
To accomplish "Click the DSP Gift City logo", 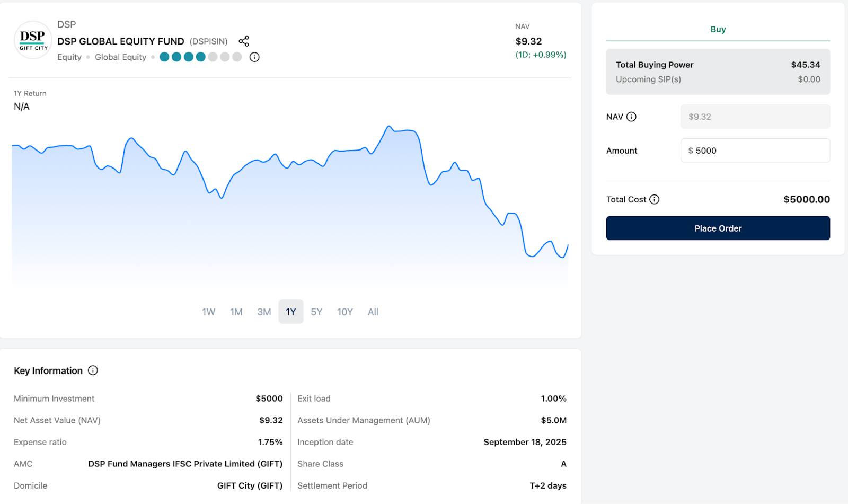I will [x=33, y=40].
